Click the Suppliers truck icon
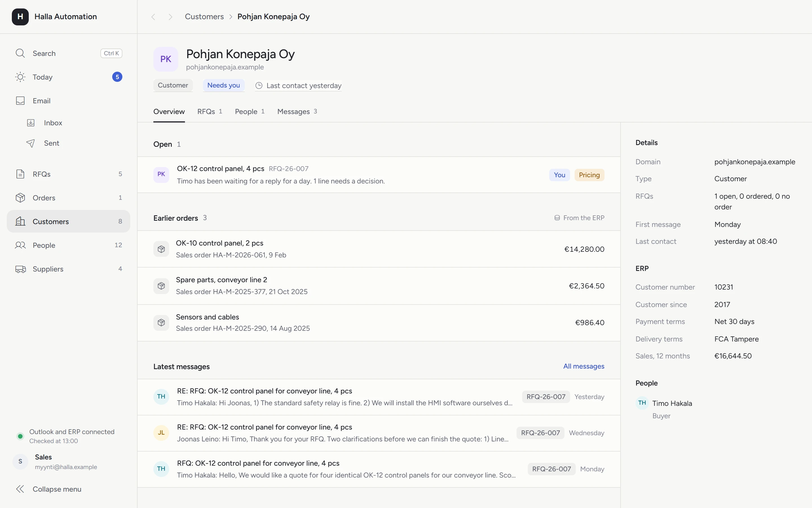 tap(21, 269)
